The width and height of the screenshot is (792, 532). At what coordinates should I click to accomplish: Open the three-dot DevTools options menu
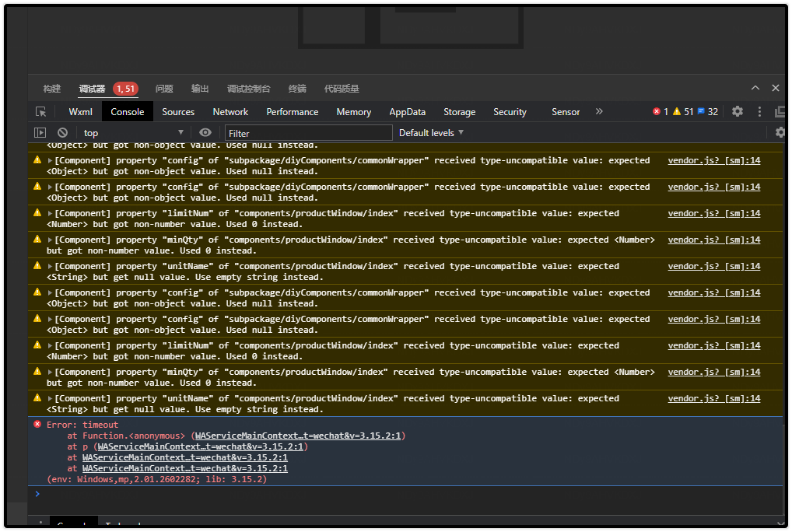click(759, 112)
